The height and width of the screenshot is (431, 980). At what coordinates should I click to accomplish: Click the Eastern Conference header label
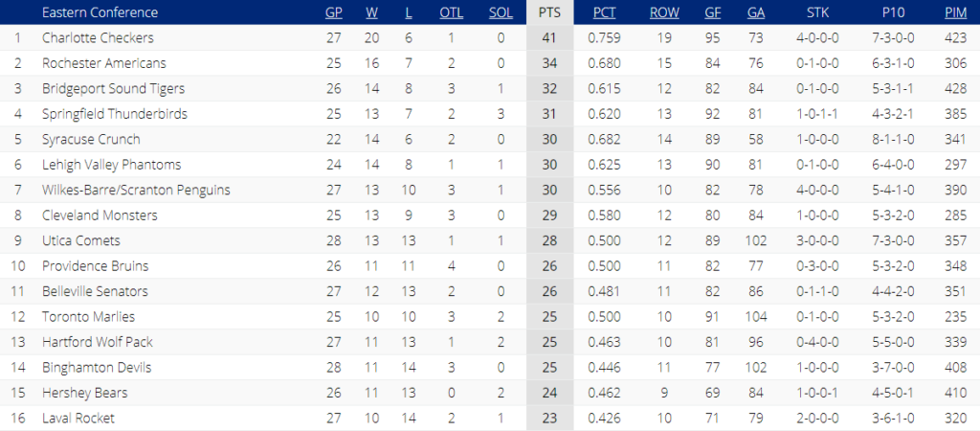coord(100,12)
